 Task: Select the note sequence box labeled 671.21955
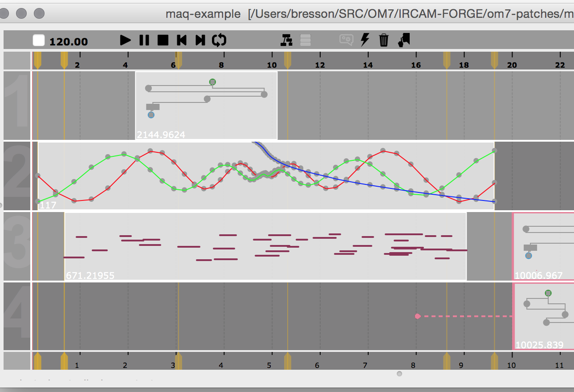[x=265, y=246]
